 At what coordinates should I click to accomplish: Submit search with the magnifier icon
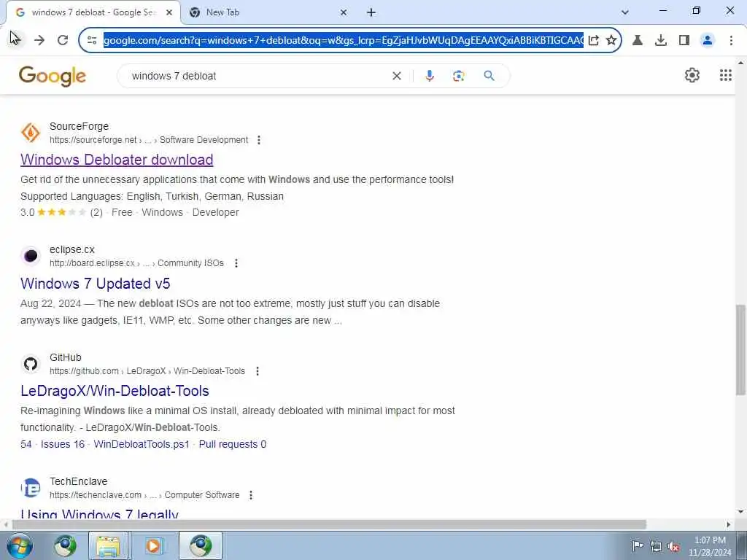pyautogui.click(x=489, y=76)
